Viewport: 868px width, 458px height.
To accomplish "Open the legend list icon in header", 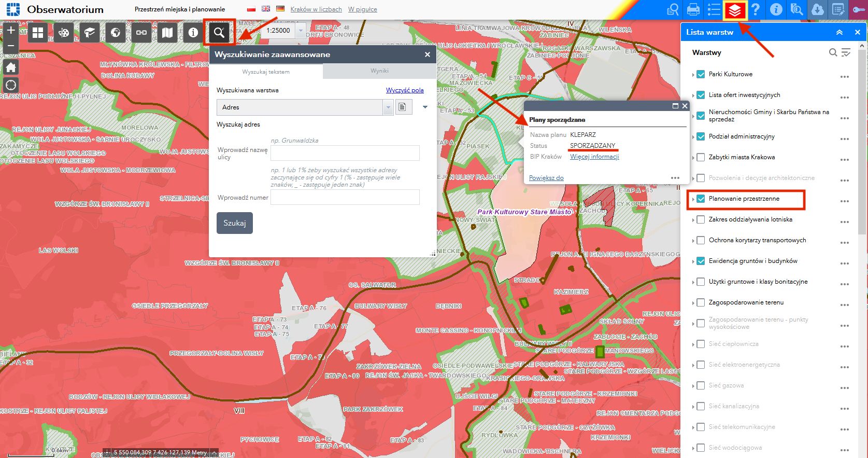I will pos(714,9).
